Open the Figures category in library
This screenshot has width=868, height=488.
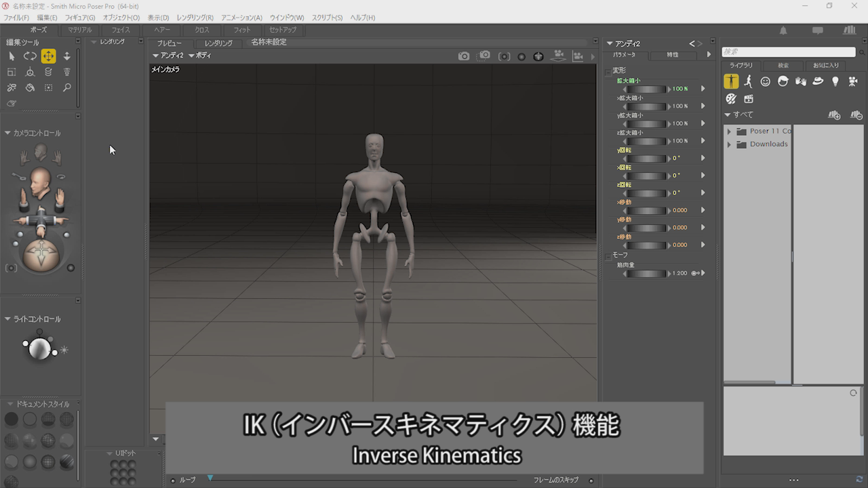(x=731, y=81)
